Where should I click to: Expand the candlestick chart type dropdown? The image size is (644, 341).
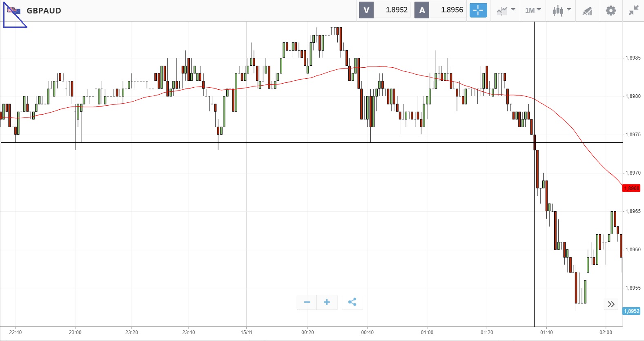pos(562,10)
